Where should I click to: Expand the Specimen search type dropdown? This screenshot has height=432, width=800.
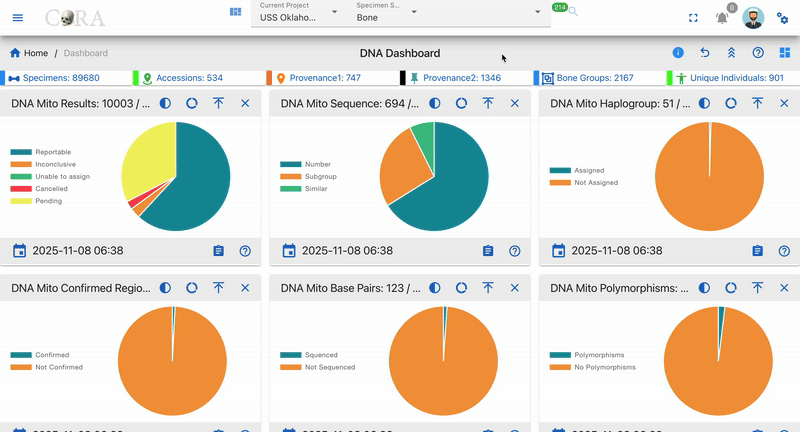[414, 12]
